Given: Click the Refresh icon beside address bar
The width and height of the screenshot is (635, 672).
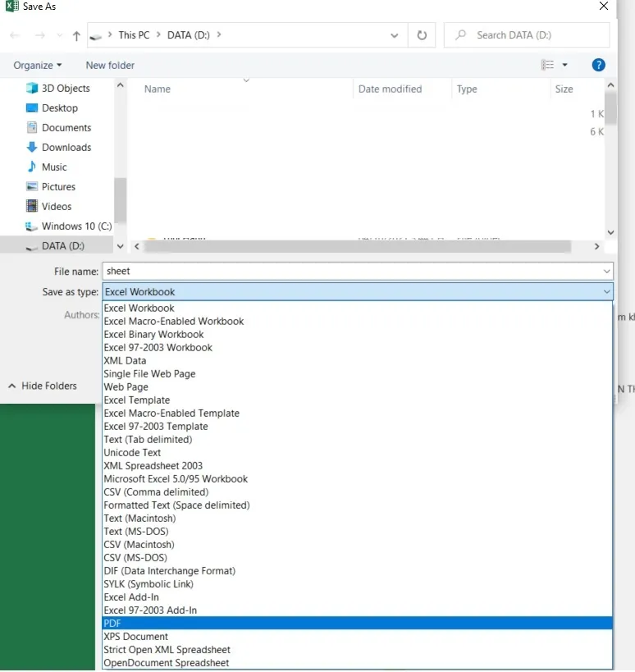Looking at the screenshot, I should [422, 35].
